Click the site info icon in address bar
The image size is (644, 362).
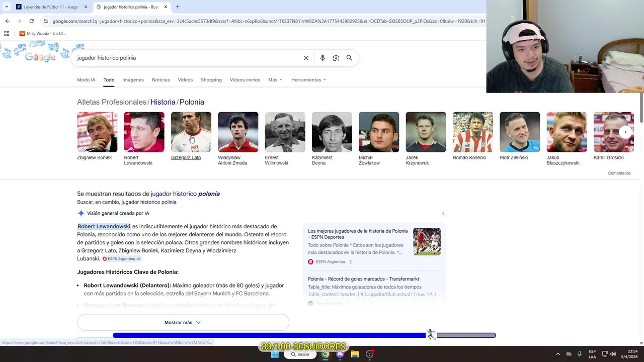(46, 21)
